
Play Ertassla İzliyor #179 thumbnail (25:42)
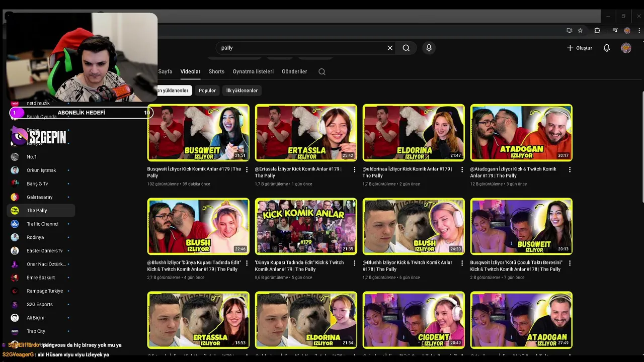tap(306, 133)
